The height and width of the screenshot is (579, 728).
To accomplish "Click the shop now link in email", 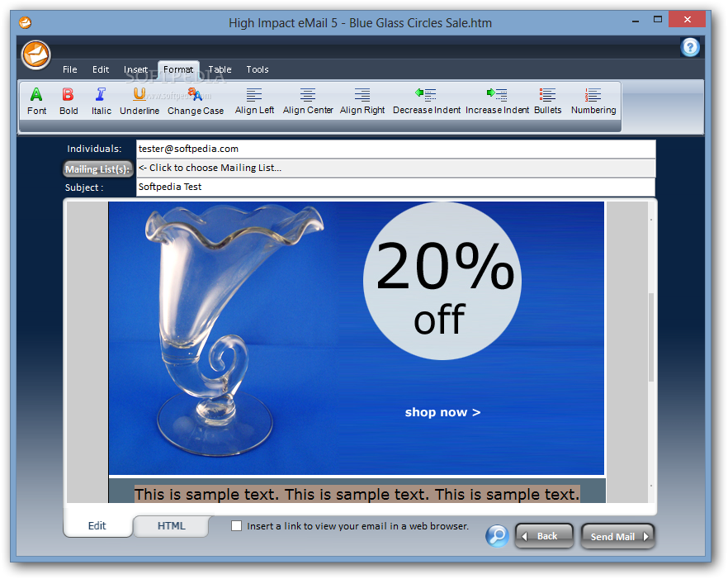I will tap(442, 412).
